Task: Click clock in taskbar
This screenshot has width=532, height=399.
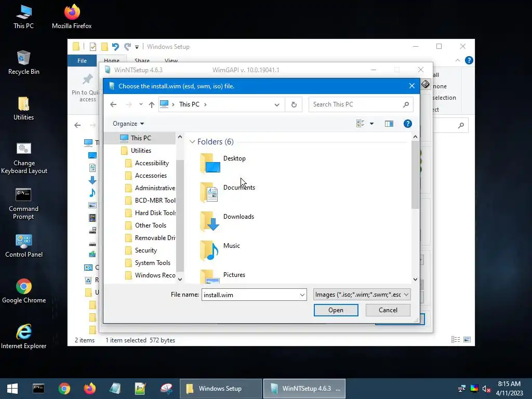Action: tap(509, 389)
